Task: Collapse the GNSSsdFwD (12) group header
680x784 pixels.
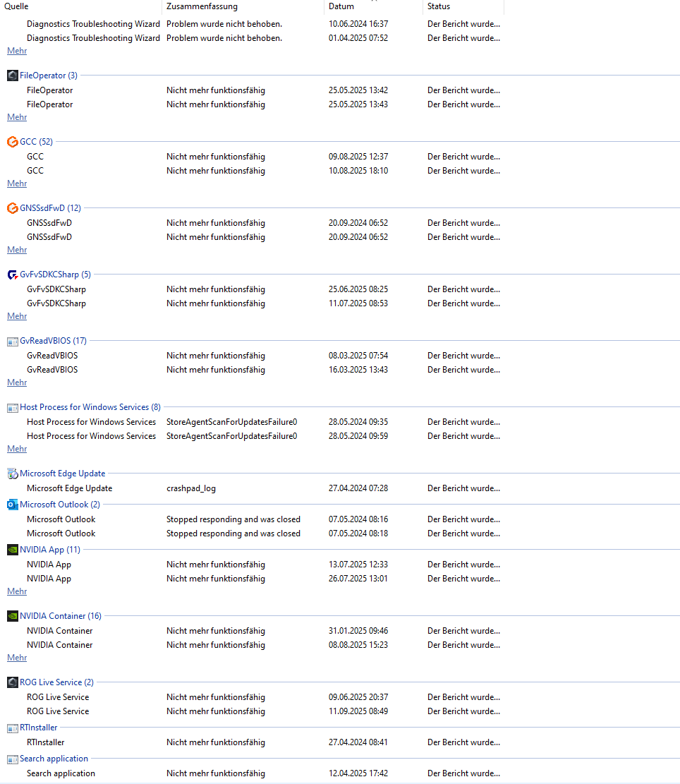Action: pyautogui.click(x=50, y=208)
